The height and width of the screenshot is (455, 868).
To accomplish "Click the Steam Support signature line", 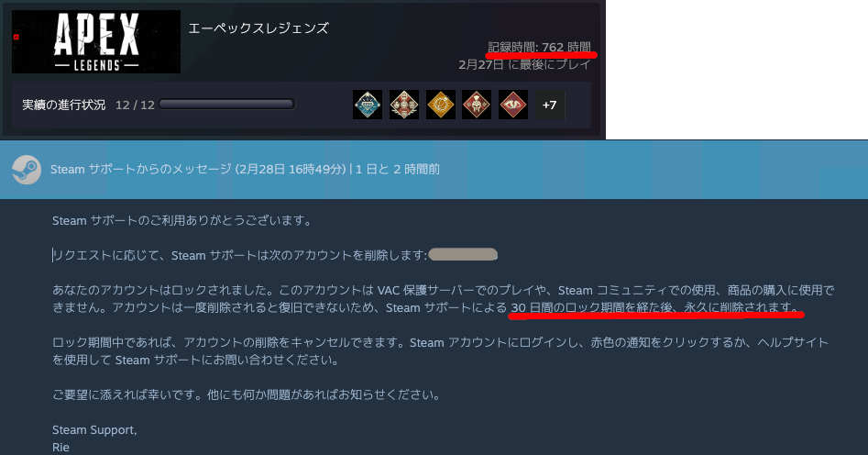I will tap(94, 429).
